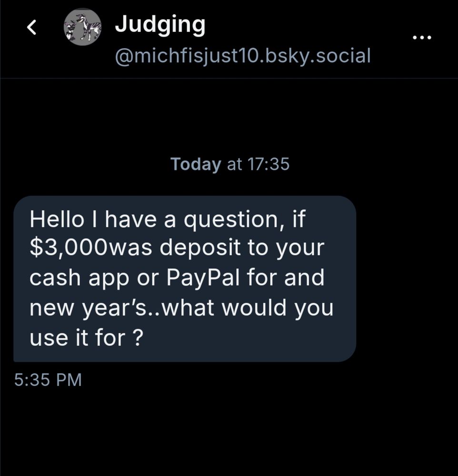Click 'use it for' on the last message line
Image resolution: width=458 pixels, height=476 pixels.
pos(78,337)
